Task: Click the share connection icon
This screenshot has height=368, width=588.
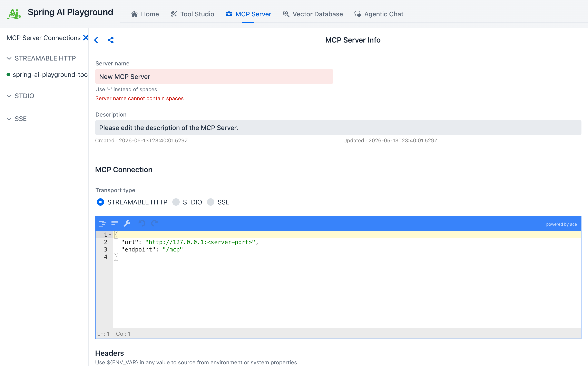Action: [111, 40]
